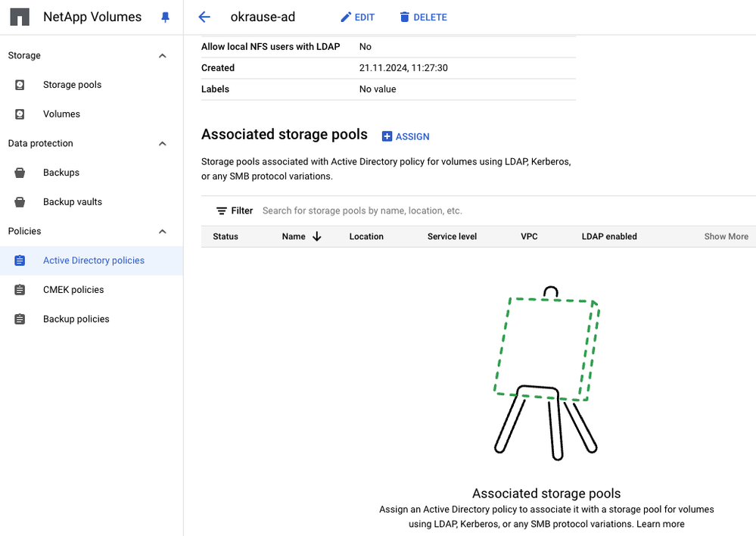Click ASSIGN to associate a storage pool

click(406, 137)
